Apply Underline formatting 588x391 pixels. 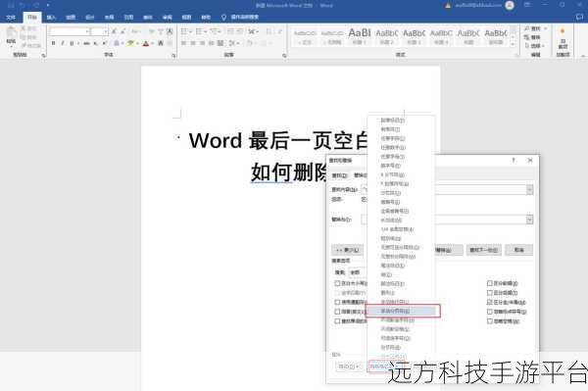(72, 43)
